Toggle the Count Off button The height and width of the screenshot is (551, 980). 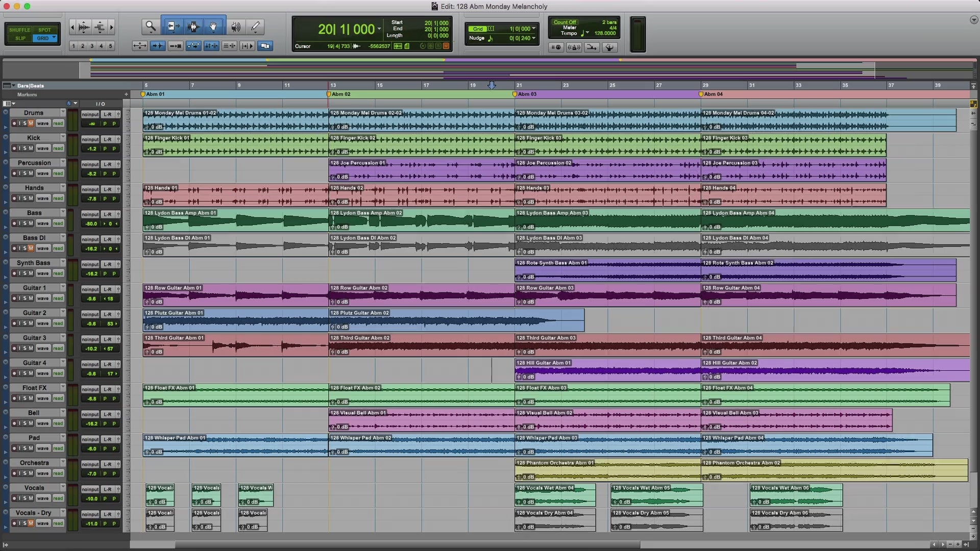click(565, 22)
